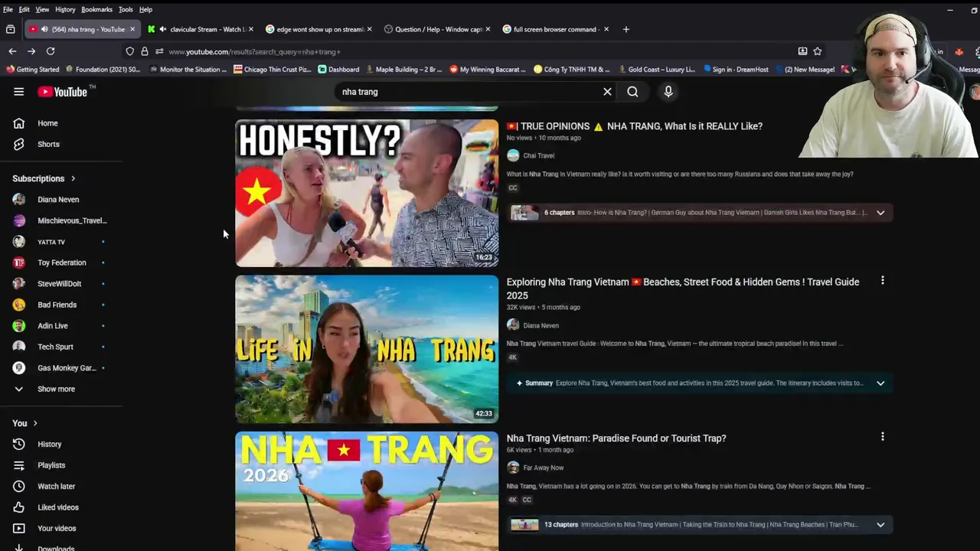Open Chai Travel channel avatar
Image resolution: width=980 pixels, height=551 pixels.
(x=513, y=155)
